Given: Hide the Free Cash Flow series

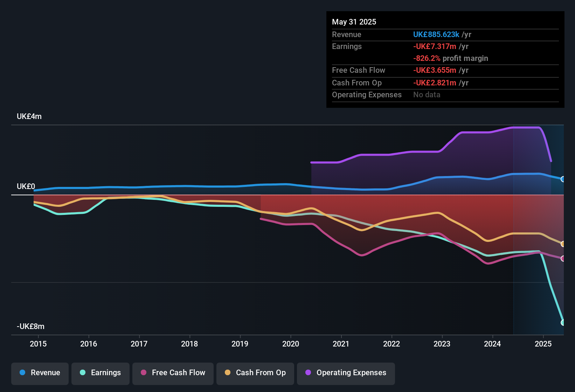Looking at the screenshot, I should point(173,373).
